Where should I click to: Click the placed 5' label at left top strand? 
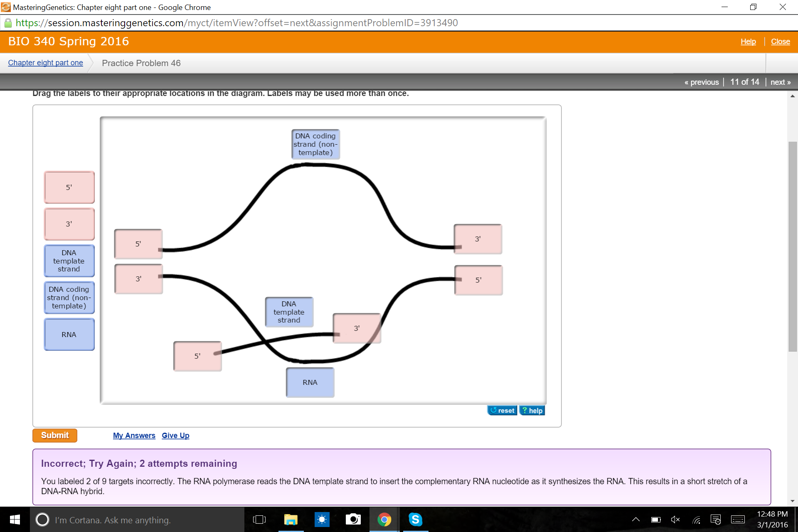tap(138, 244)
